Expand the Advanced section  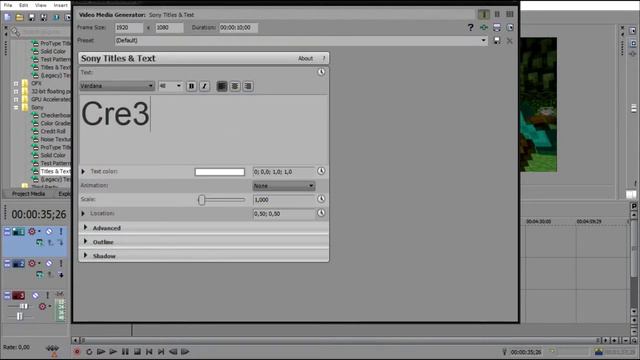pos(85,227)
